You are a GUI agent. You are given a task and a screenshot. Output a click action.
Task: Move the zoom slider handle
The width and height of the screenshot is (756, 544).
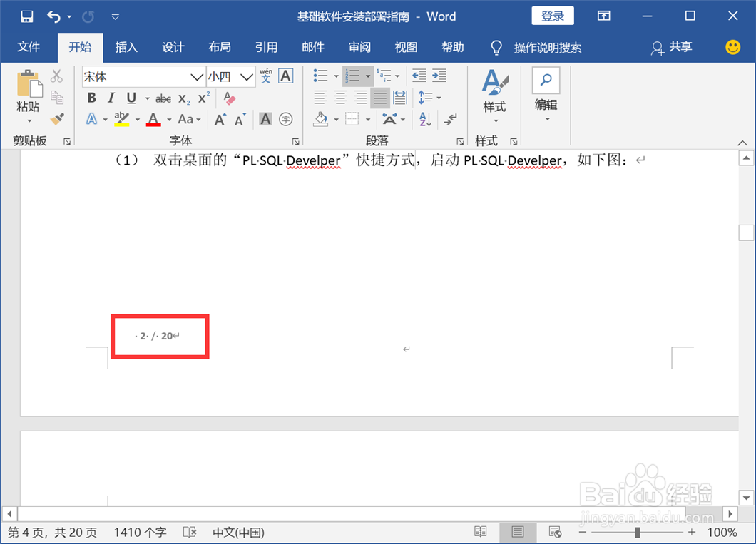[638, 533]
